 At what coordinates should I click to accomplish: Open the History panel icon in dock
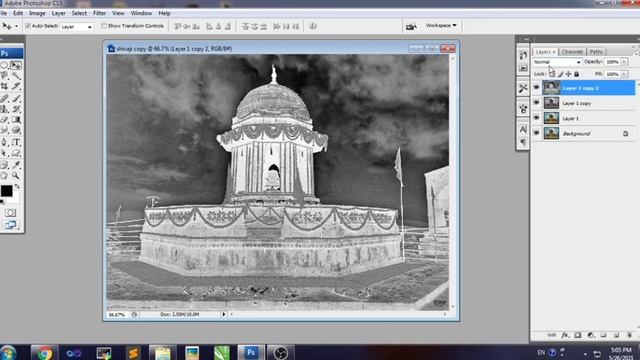click(523, 55)
